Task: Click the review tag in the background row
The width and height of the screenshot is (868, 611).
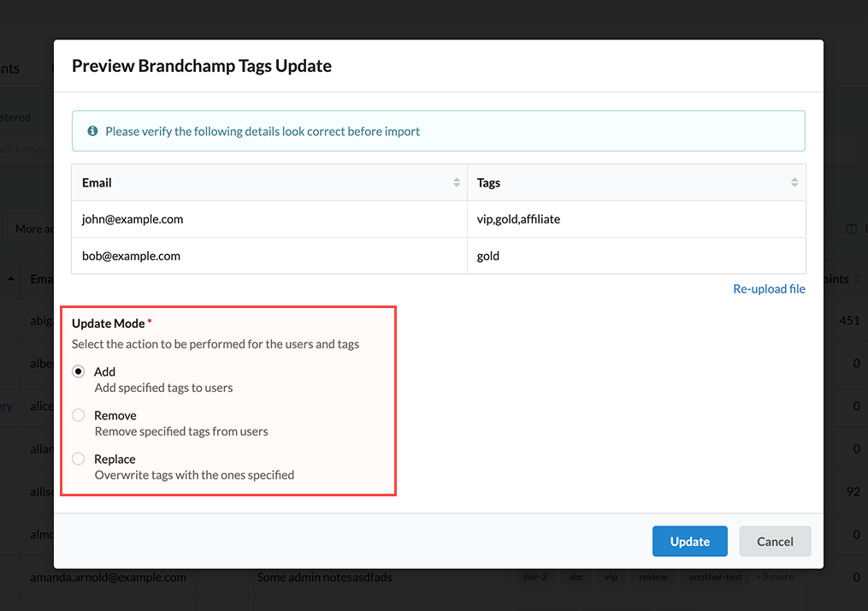Action: [x=653, y=578]
